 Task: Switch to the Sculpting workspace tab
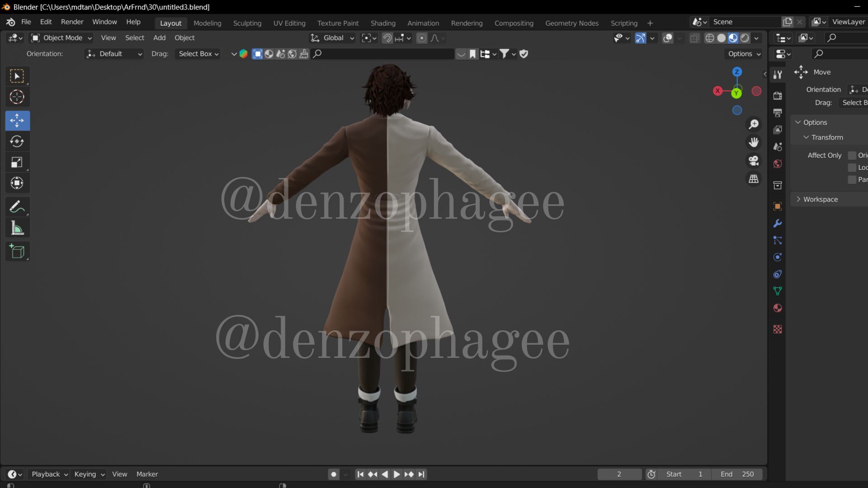247,23
